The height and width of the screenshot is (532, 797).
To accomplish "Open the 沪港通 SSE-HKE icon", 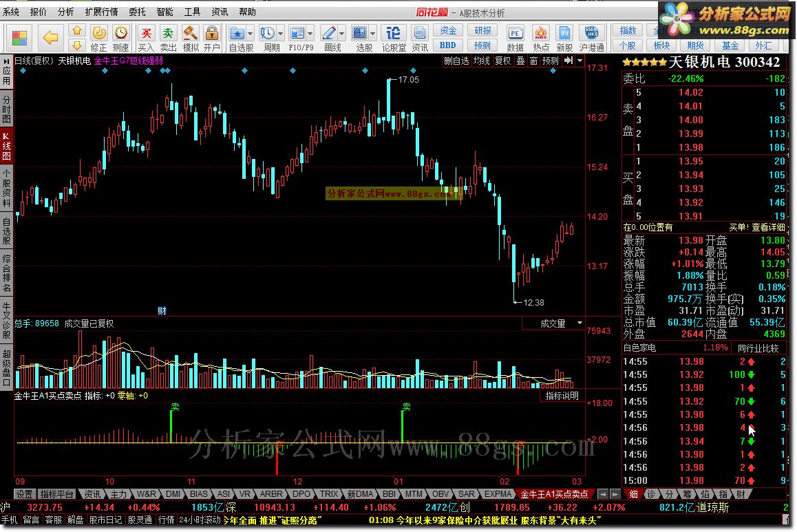I will click(x=592, y=38).
